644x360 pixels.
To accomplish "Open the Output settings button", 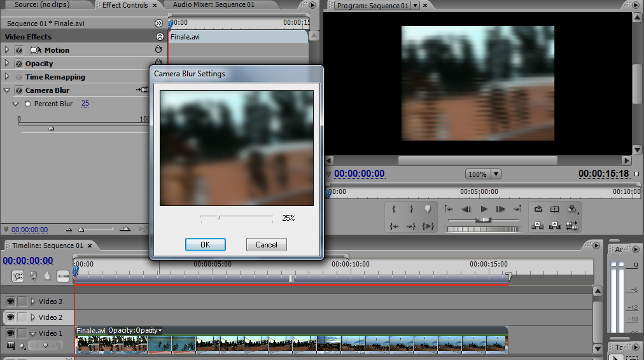I will click(572, 209).
